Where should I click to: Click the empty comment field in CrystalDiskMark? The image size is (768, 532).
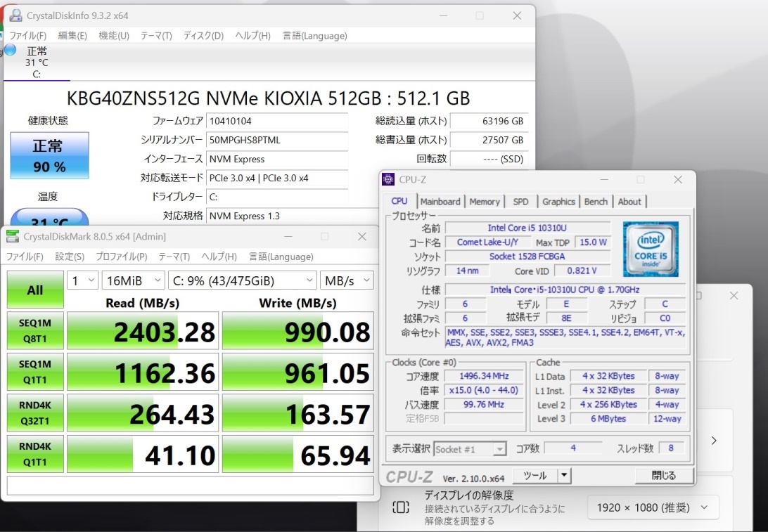190,486
